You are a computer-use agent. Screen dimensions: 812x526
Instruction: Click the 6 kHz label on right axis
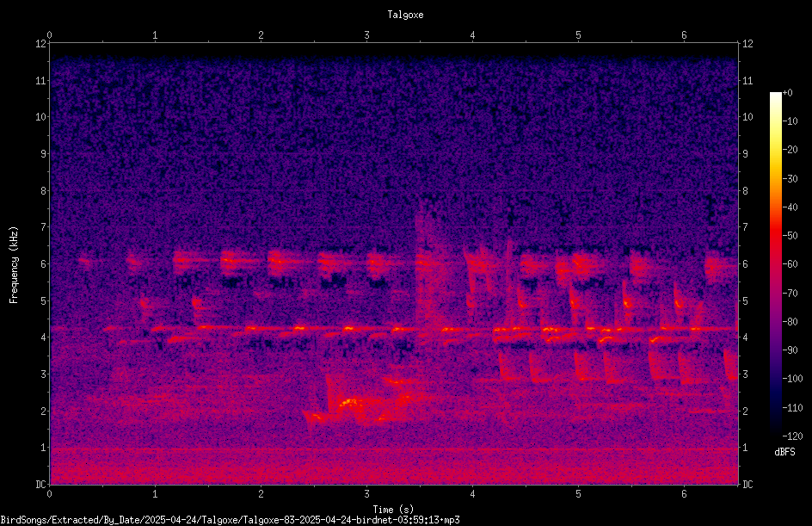pyautogui.click(x=745, y=263)
